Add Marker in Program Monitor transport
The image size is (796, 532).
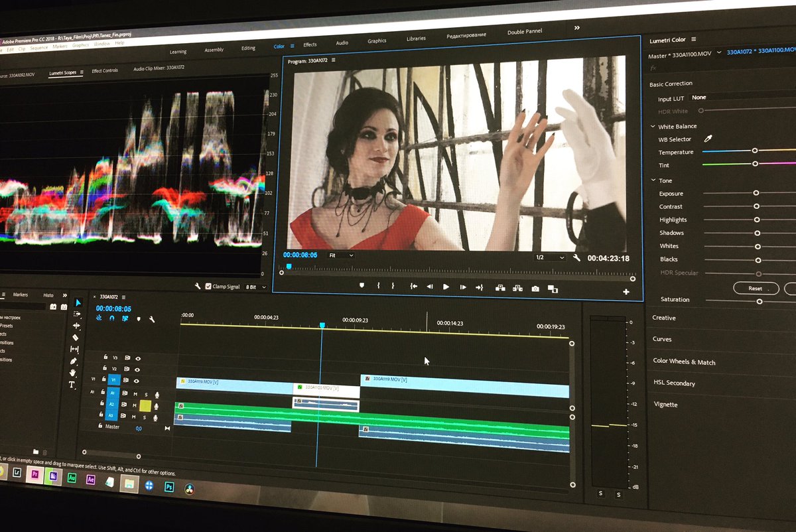tap(362, 285)
